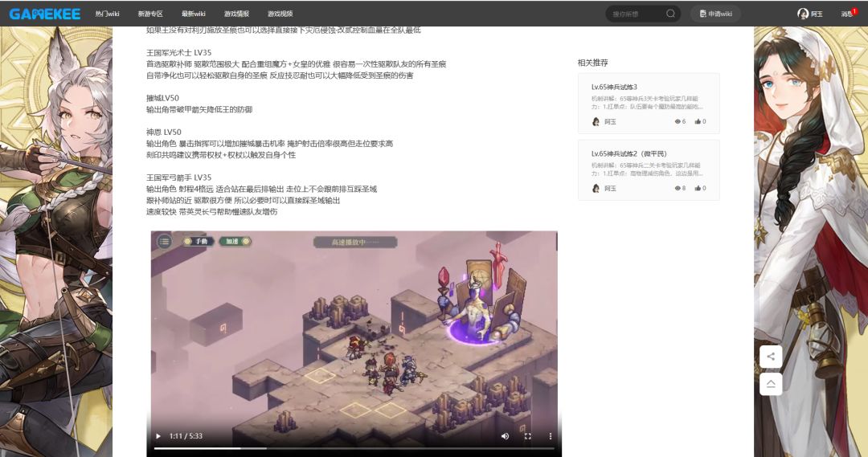Click the 阿玉 author name on 神兵试炼2 card
The width and height of the screenshot is (868, 457).
(610, 189)
